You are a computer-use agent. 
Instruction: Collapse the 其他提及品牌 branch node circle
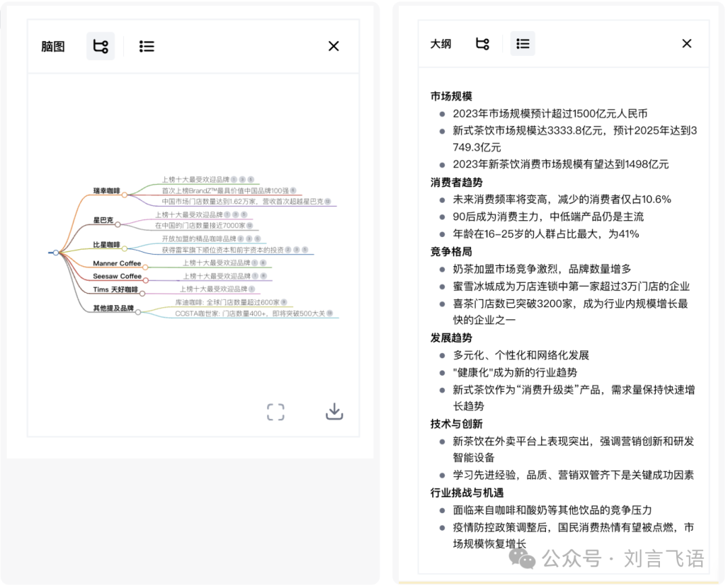point(138,312)
